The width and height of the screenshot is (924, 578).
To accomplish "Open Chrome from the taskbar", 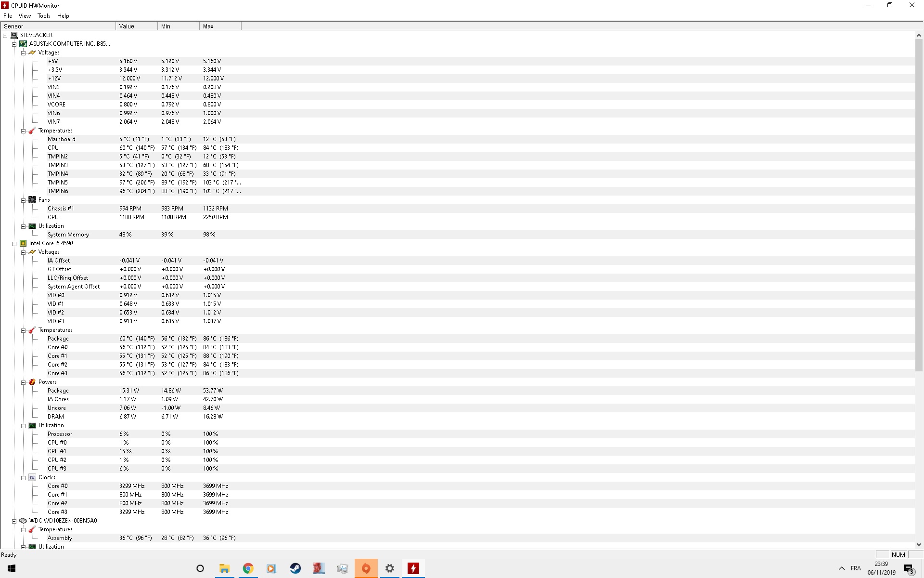I will 248,568.
